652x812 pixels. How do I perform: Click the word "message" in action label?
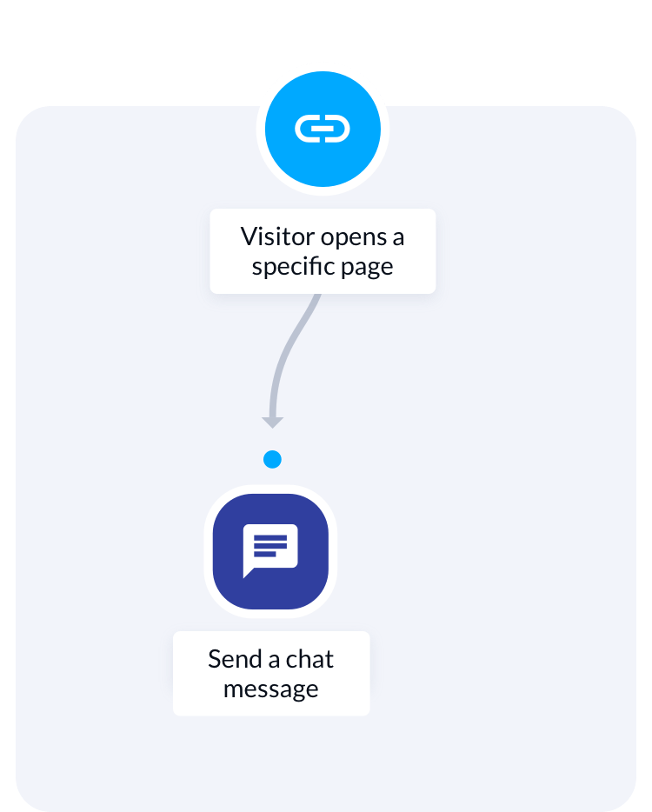click(x=271, y=689)
